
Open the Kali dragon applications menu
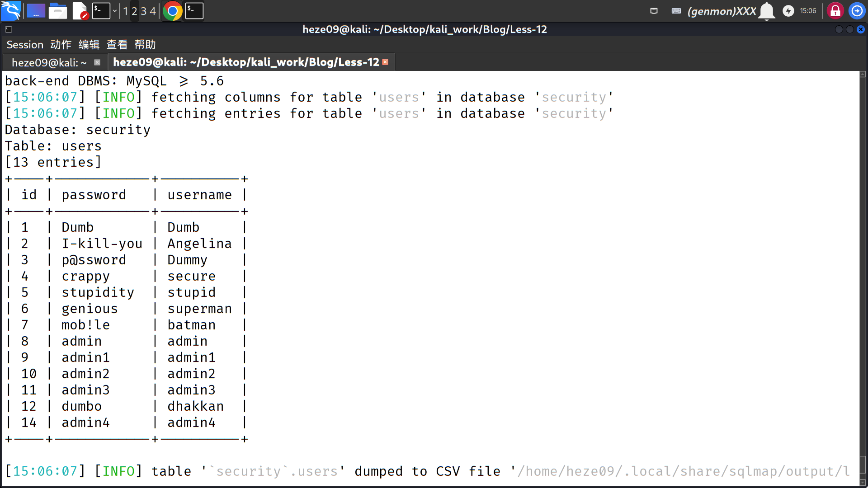(11, 11)
